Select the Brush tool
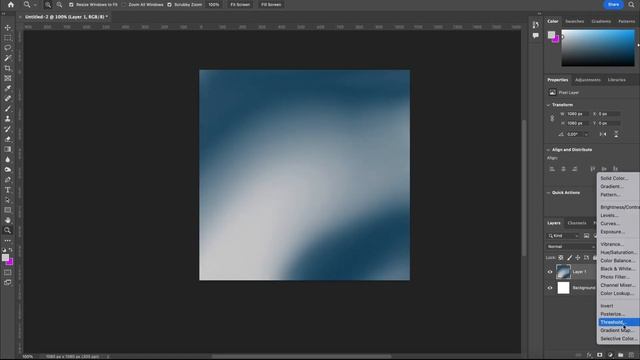 8,109
